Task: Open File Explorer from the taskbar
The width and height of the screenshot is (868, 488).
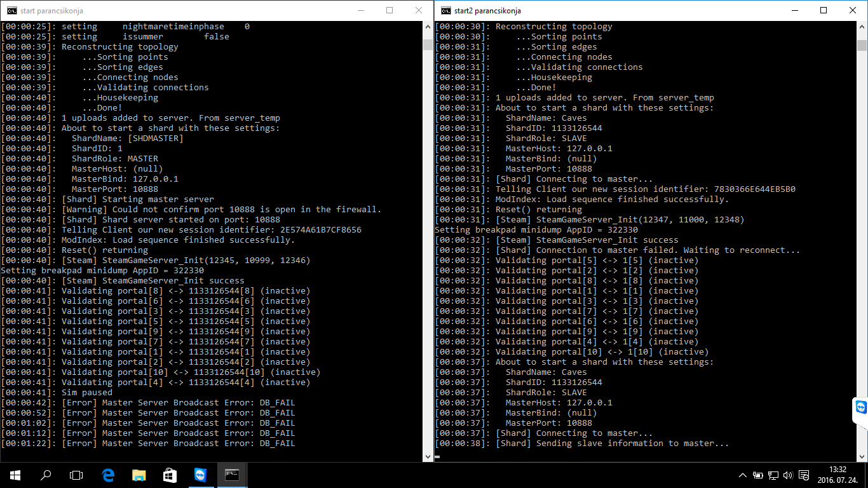Action: point(139,475)
